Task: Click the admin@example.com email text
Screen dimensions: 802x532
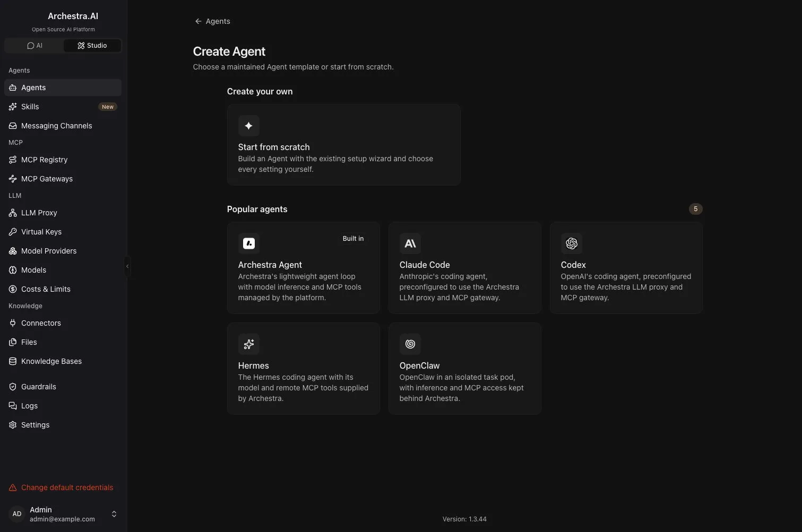Action: coord(62,519)
